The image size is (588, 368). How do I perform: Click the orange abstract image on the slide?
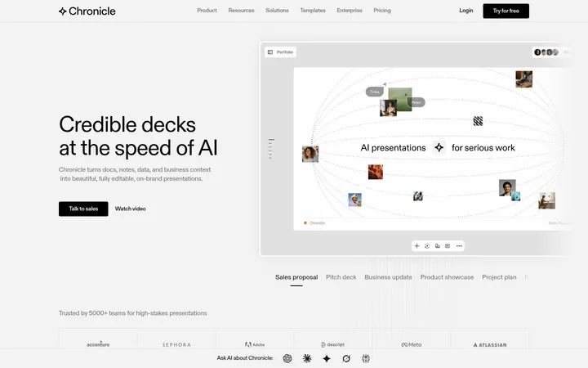tap(376, 172)
